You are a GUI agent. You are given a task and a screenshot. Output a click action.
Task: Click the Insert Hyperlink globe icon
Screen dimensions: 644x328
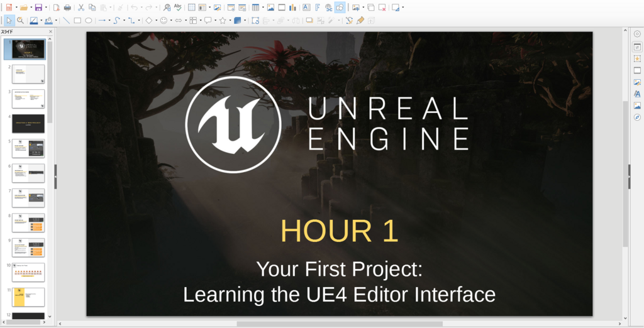pos(328,8)
